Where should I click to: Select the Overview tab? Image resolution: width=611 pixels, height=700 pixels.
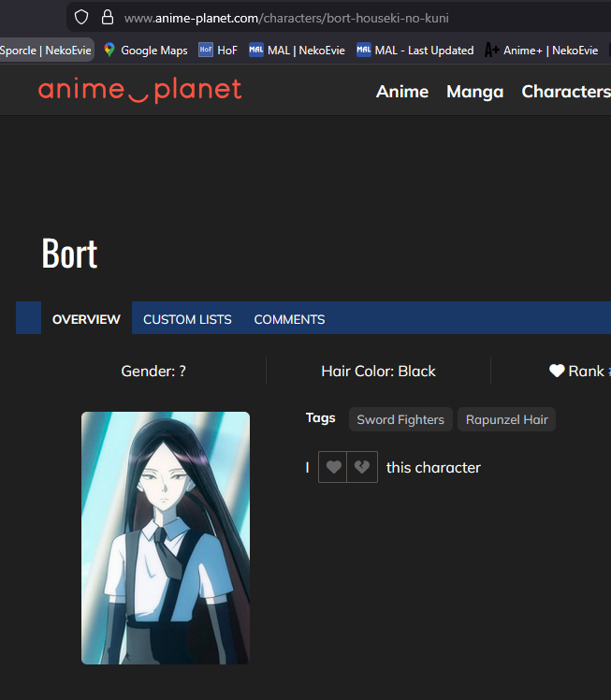(86, 319)
